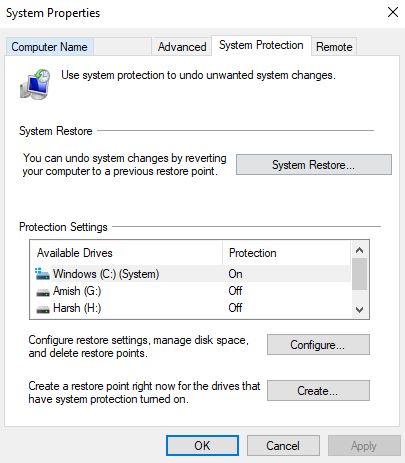The width and height of the screenshot is (405, 463).
Task: Switch to the Computer Name tab
Action: (x=49, y=47)
